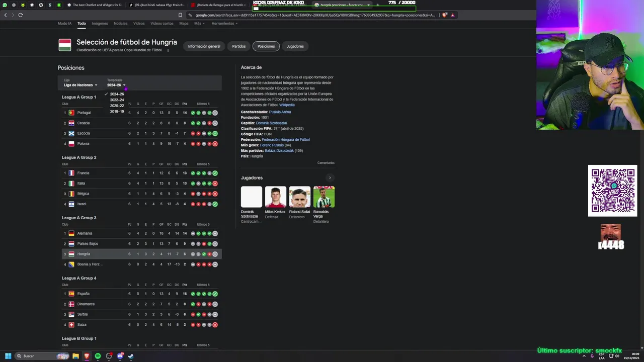Click the Dinamarca standings row
Viewport: 644px width, 362px height.
tap(140, 304)
